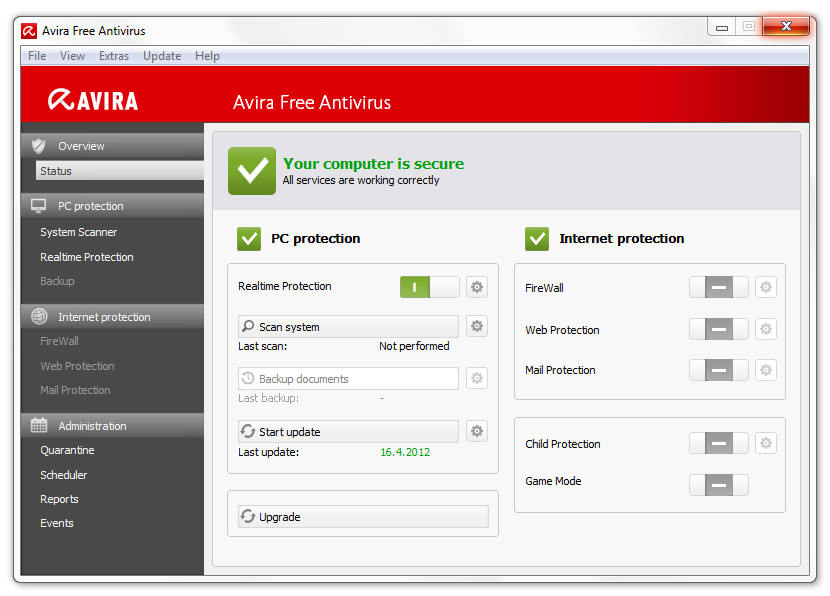Select Status in the sidebar

[x=120, y=170]
